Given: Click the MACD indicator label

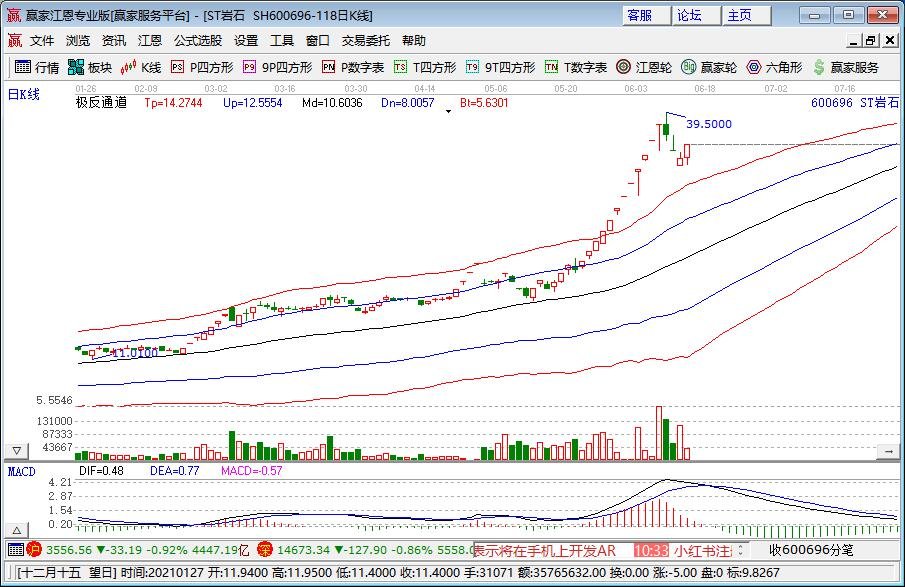Looking at the screenshot, I should click(x=21, y=472).
